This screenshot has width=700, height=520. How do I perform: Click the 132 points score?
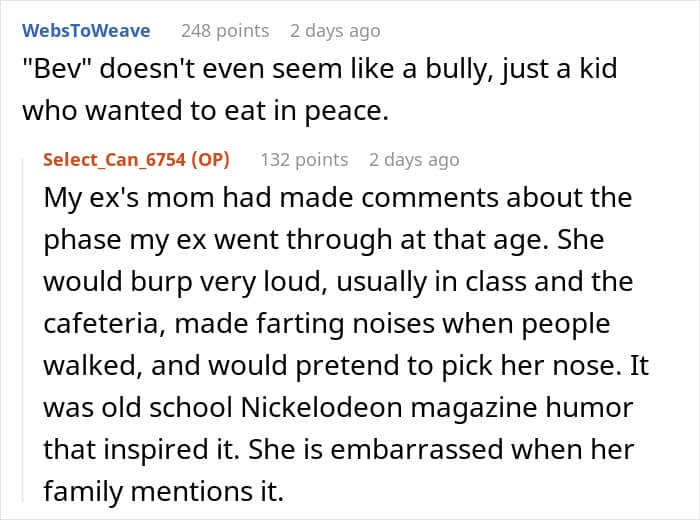tap(304, 160)
